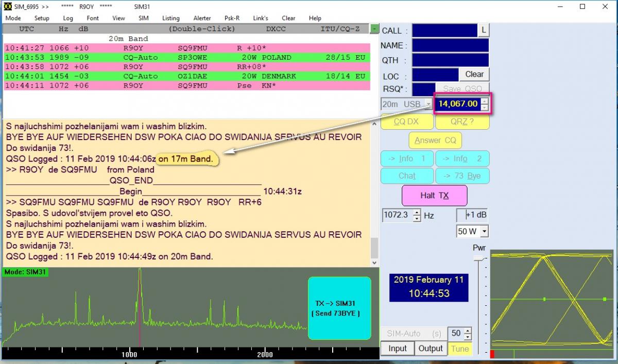Click the cyan TX SIM31 status box
The height and width of the screenshot is (364, 618).
click(x=339, y=308)
